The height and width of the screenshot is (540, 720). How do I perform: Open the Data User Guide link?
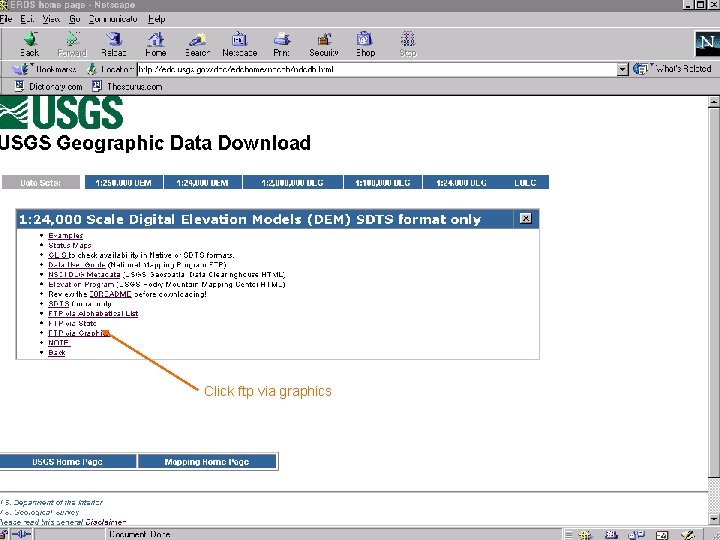77,264
